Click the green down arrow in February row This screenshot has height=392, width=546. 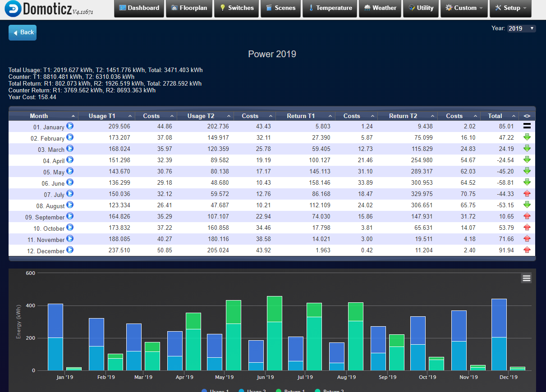(x=527, y=137)
